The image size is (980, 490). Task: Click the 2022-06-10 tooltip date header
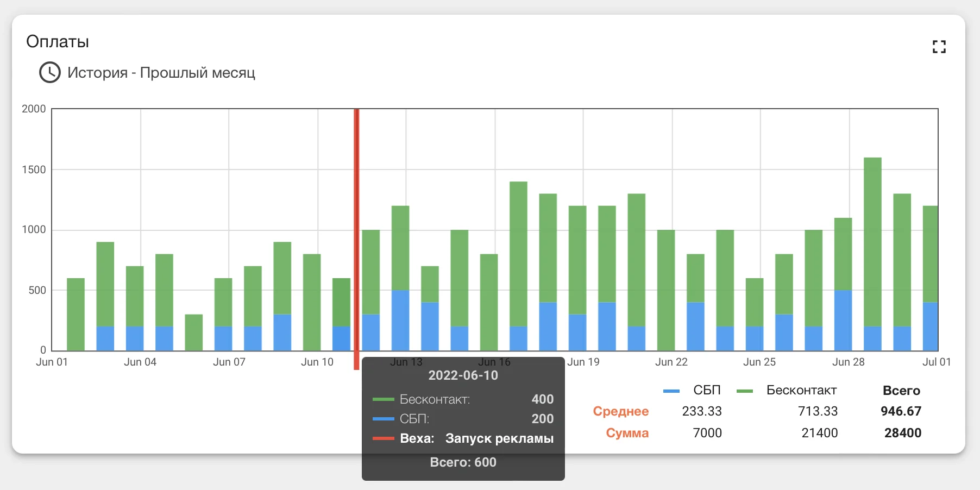(463, 375)
